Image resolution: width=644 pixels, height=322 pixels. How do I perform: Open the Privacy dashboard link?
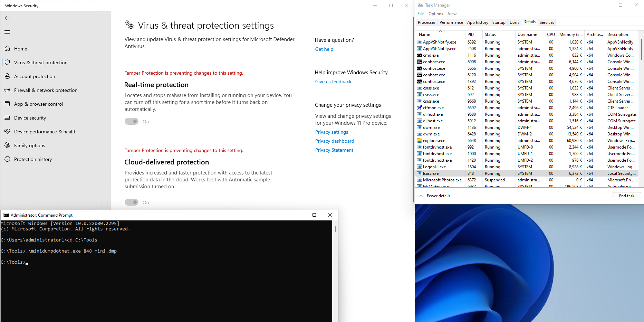(335, 141)
